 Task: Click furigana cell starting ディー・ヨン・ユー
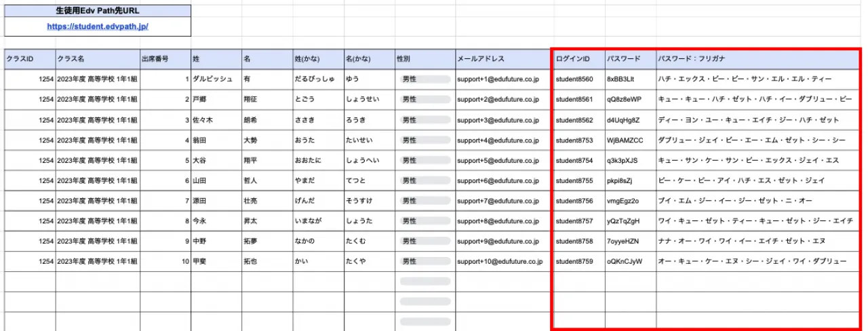click(757, 120)
